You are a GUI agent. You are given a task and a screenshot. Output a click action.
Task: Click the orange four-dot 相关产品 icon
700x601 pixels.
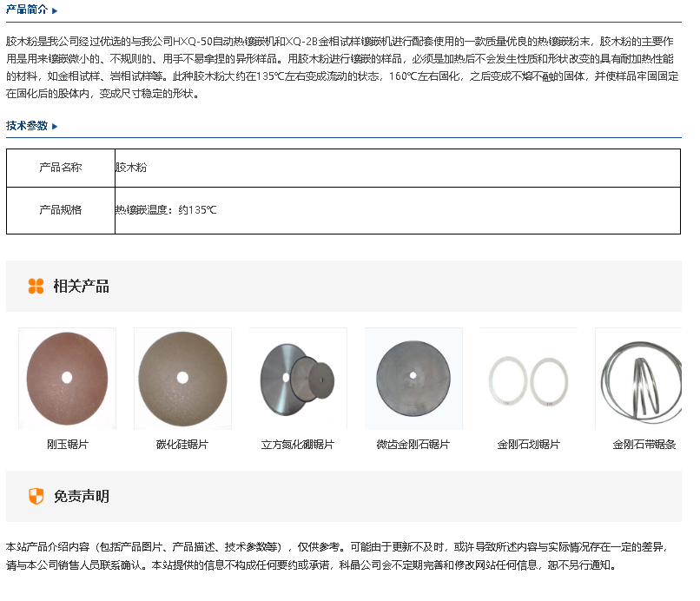(x=36, y=287)
